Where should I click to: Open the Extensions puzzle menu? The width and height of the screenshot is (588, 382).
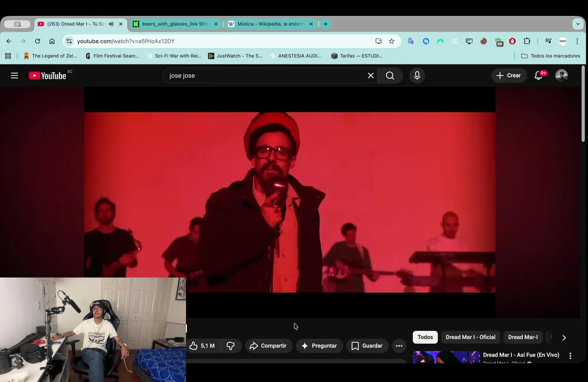pos(527,41)
